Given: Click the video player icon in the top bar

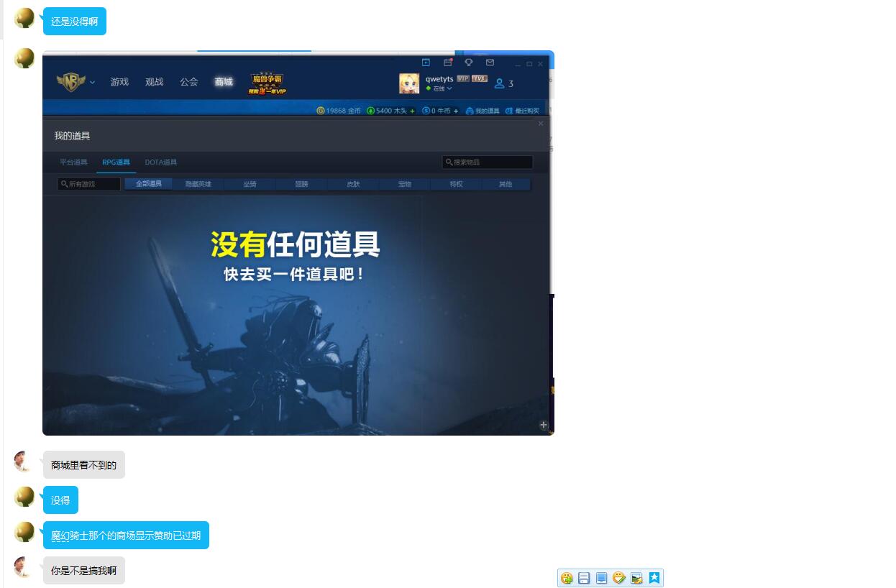Looking at the screenshot, I should point(426,63).
